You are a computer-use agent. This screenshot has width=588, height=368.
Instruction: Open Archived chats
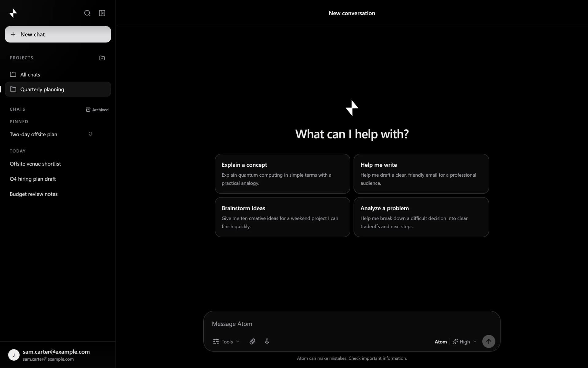click(x=97, y=109)
